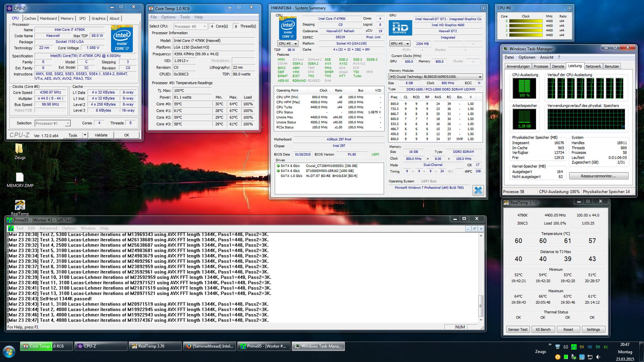Open the CPU #0 dropdown in HWiNFO64
This screenshot has height=362, width=644.
point(288,44)
